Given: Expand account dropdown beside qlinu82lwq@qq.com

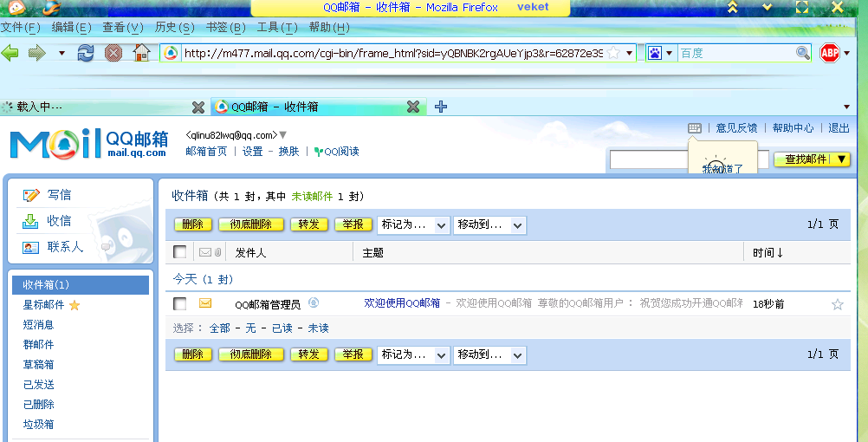Looking at the screenshot, I should 283,135.
